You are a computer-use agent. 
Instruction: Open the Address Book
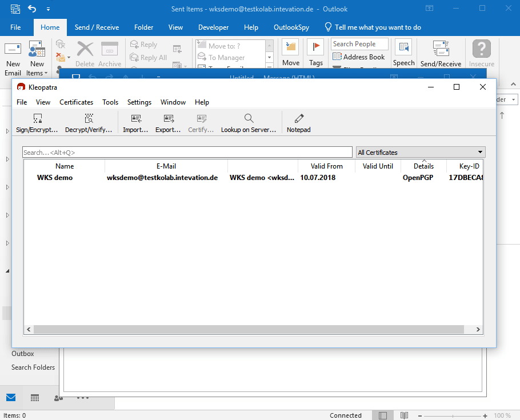358,57
